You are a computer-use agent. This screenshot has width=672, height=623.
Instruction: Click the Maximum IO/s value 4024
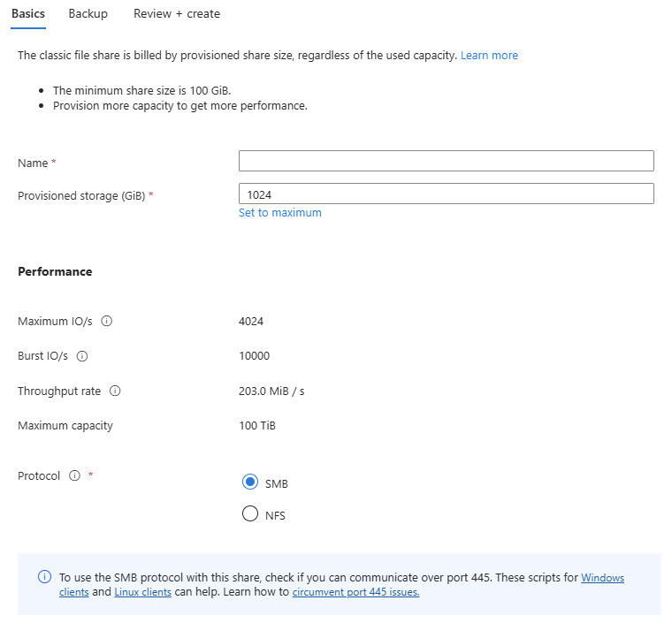tap(251, 321)
